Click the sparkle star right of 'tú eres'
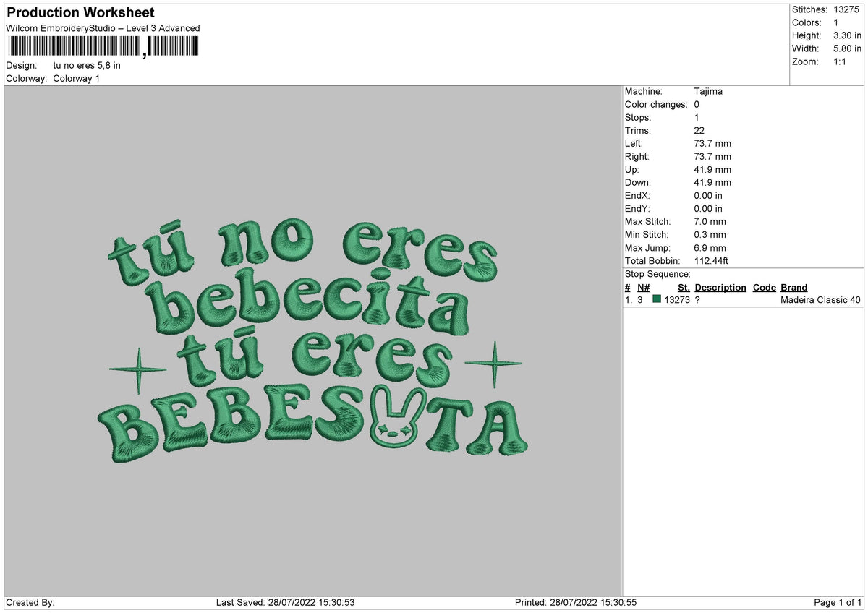This screenshot has height=613, width=868. coord(493,363)
